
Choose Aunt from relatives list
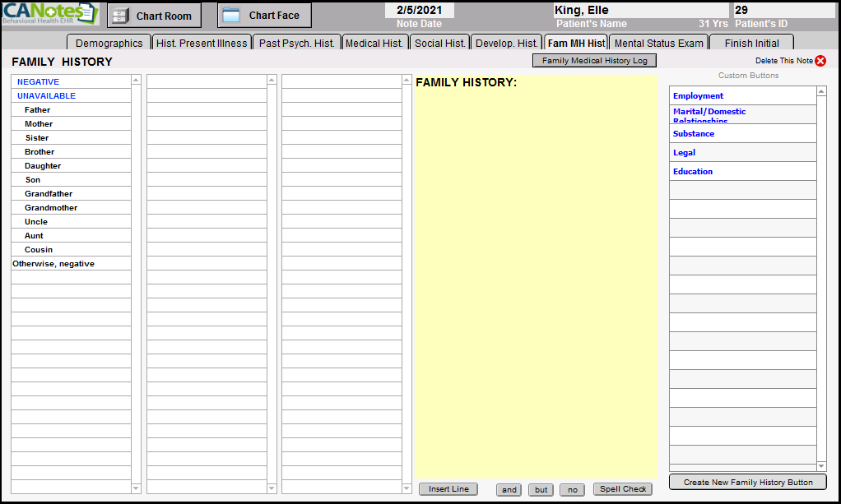(71, 235)
